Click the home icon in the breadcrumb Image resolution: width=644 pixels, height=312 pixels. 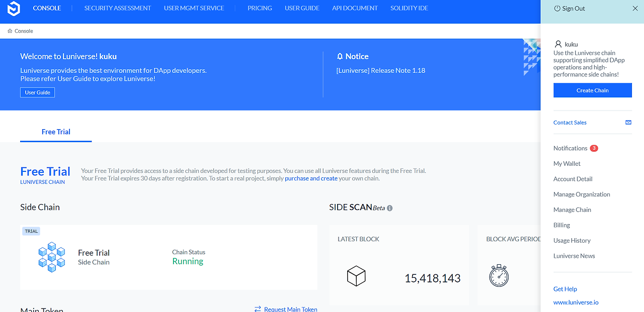coord(10,31)
